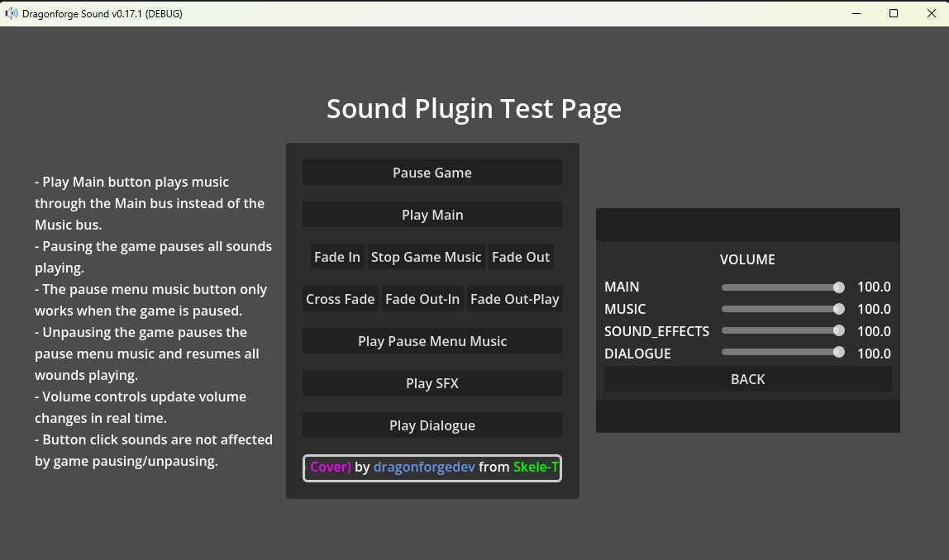The width and height of the screenshot is (949, 560).
Task: Click the scrolling music credits label
Action: tap(432, 467)
